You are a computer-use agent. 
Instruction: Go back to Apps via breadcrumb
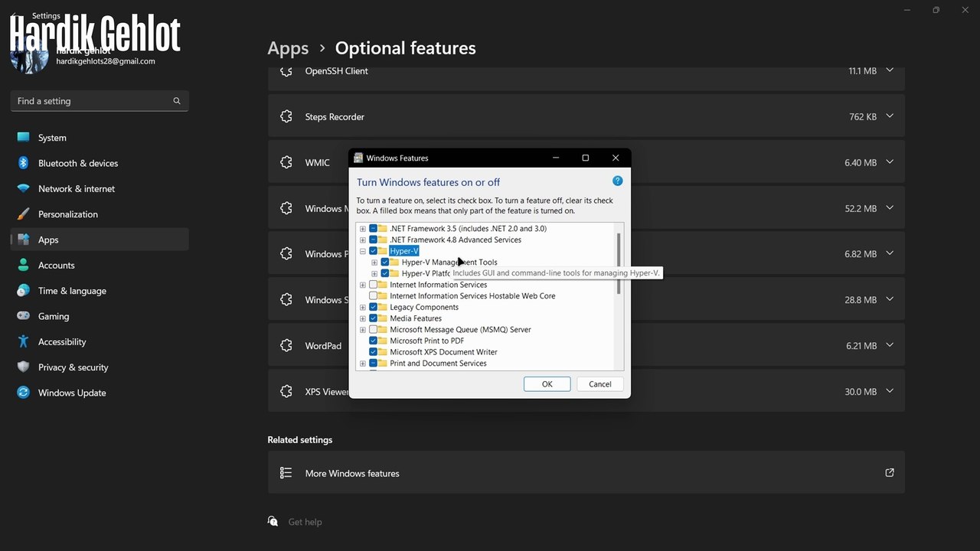tap(288, 48)
